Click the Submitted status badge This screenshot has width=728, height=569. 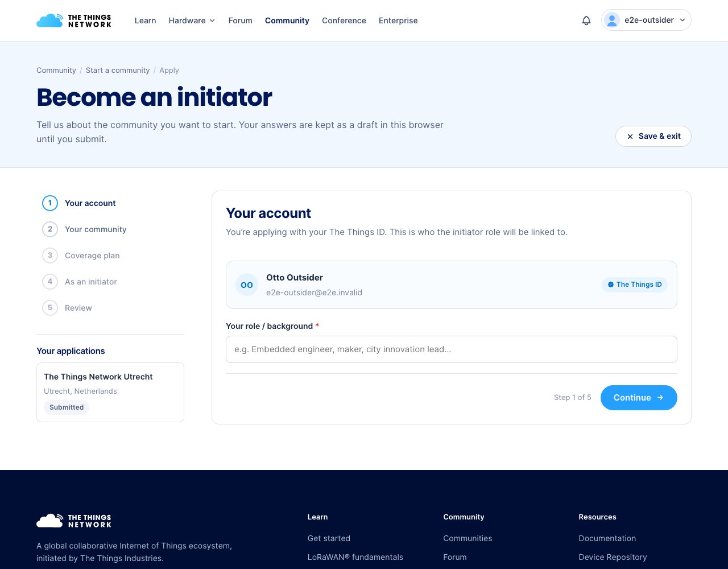(x=67, y=407)
